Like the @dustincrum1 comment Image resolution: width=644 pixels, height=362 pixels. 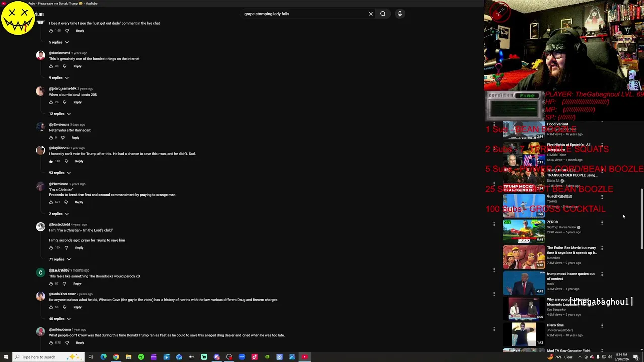pos(51,66)
